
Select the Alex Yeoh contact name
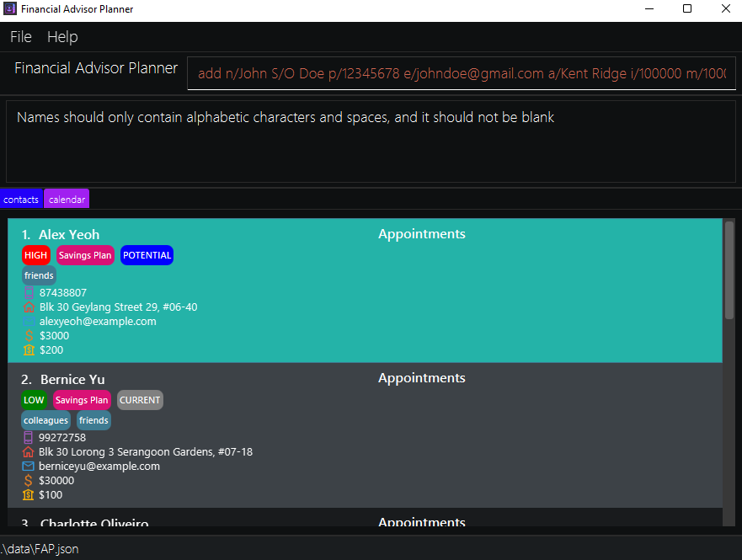[69, 235]
